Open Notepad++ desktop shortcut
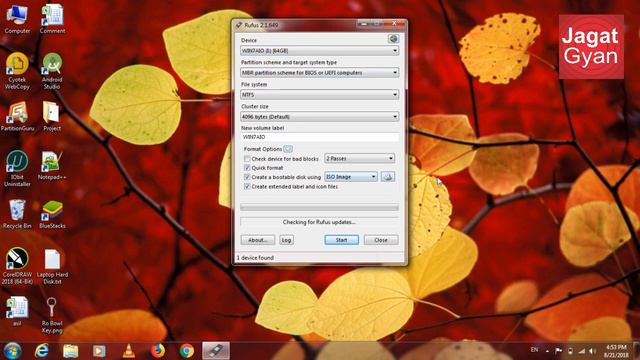Viewport: 640px width, 360px height. [52, 165]
